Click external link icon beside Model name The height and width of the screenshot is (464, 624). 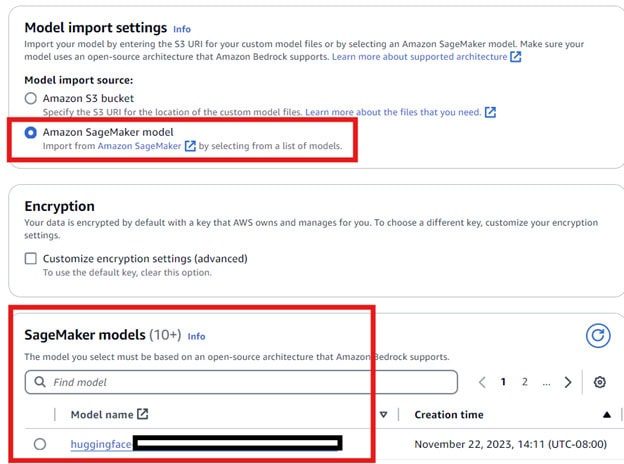(142, 414)
